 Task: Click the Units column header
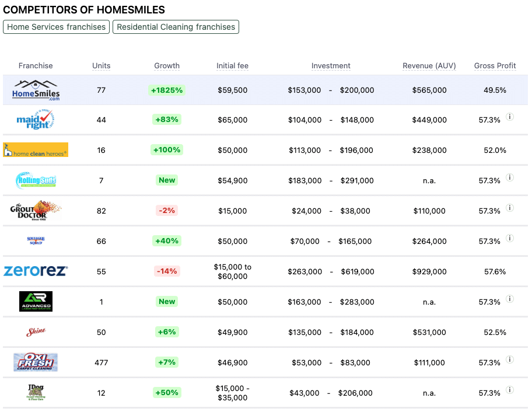[101, 65]
